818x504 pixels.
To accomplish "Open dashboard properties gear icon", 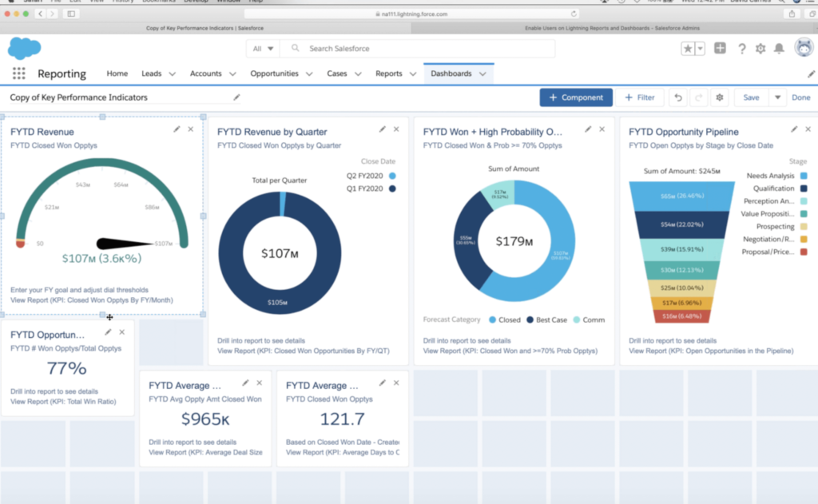I will coord(720,97).
